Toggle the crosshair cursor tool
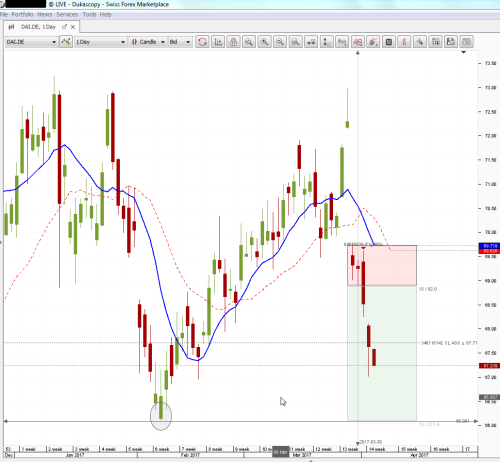The image size is (500, 462). [420, 42]
